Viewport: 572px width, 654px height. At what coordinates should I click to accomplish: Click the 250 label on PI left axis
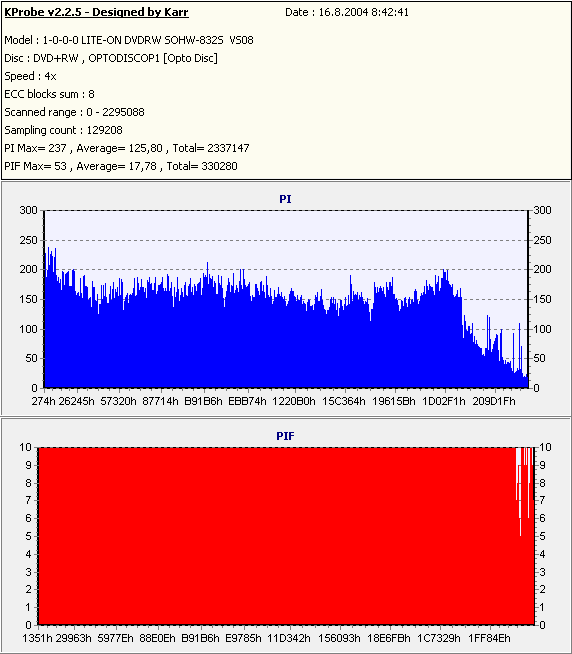click(29, 240)
